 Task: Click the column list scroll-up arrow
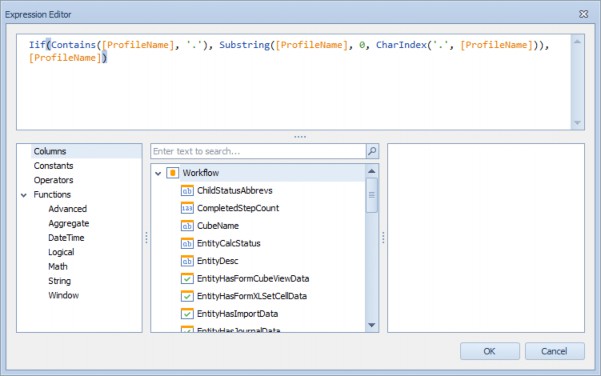click(371, 171)
